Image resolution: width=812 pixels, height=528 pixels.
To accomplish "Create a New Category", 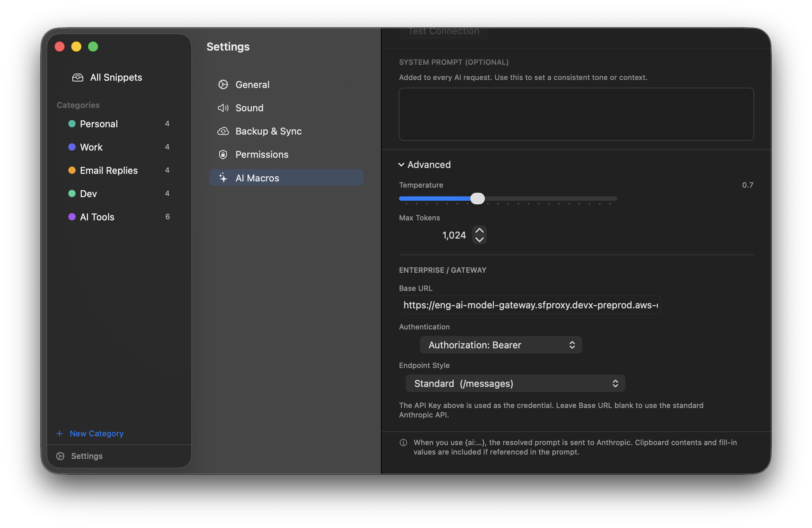I will [90, 433].
